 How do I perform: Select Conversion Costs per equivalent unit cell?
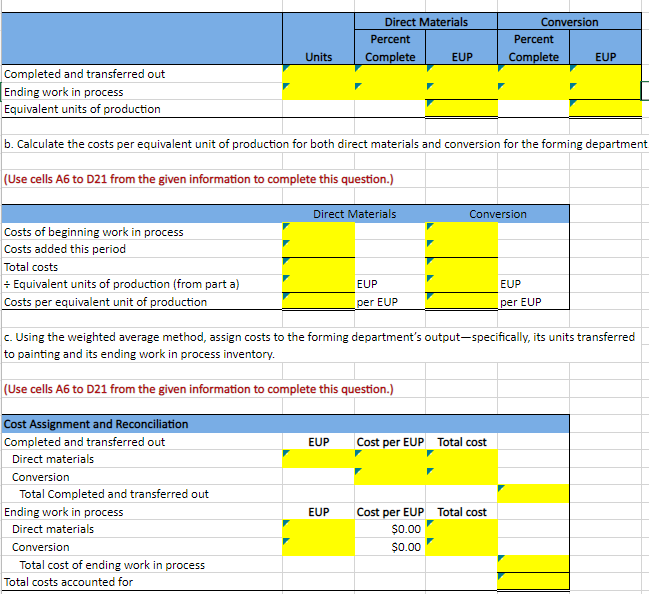point(462,301)
